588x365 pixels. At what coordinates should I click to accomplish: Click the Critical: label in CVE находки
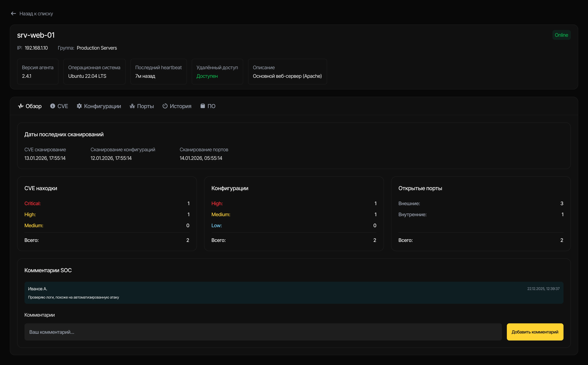tap(33, 203)
